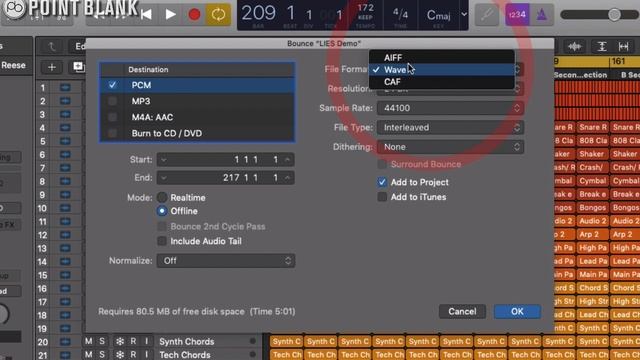Viewport: 640px width, 360px height.
Task: Click the duplicate track icon beside plus
Action: pyautogui.click(x=78, y=67)
